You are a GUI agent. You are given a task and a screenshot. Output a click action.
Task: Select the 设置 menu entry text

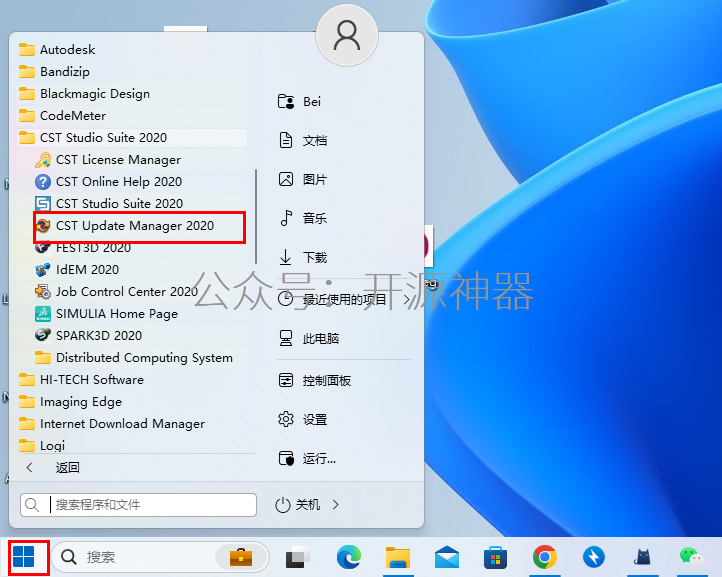tap(315, 419)
